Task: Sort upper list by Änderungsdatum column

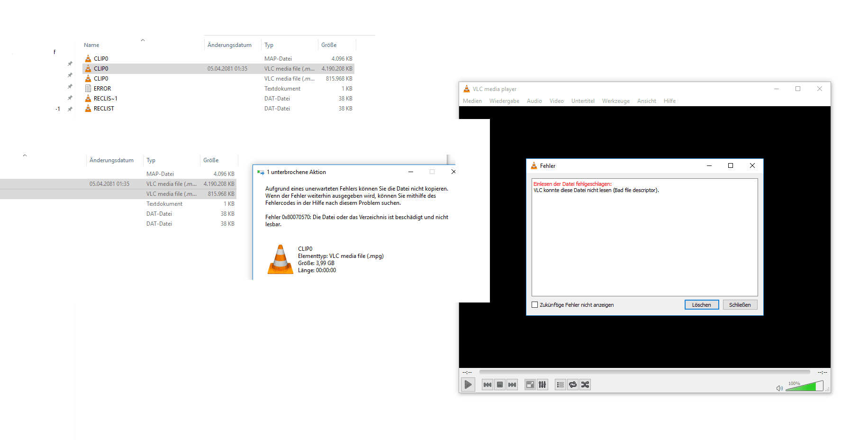Action: pos(229,45)
